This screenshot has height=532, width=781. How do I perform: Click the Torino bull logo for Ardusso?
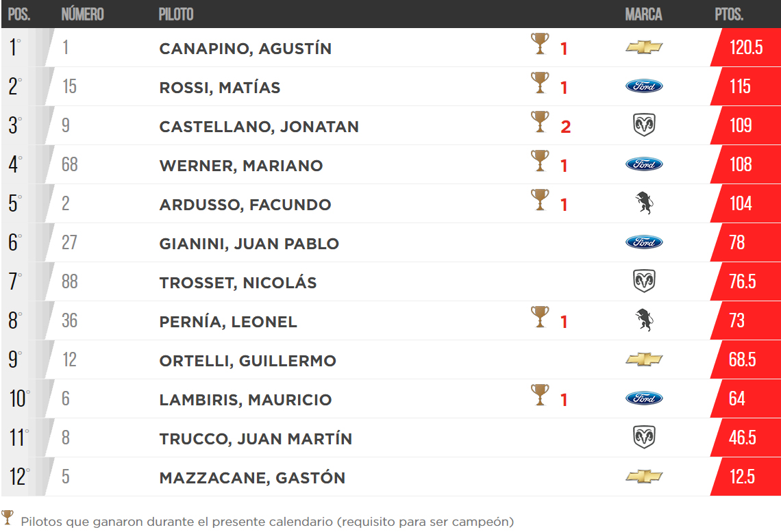644,203
